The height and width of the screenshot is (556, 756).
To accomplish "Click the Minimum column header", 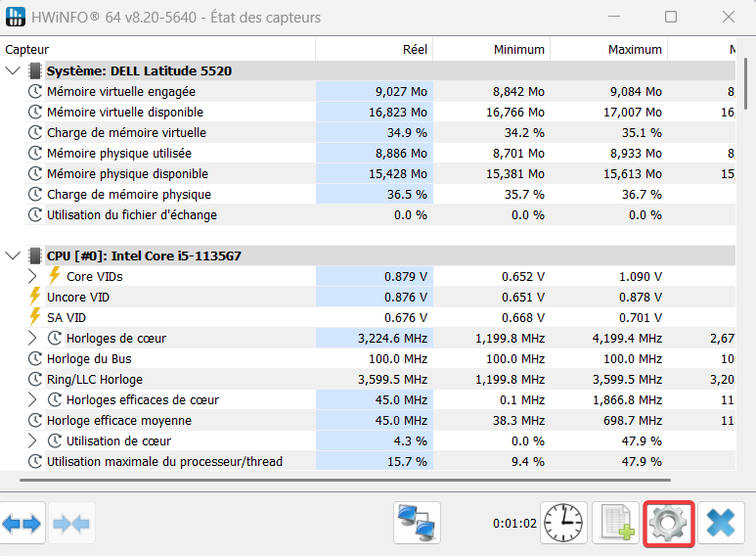I will click(x=491, y=49).
